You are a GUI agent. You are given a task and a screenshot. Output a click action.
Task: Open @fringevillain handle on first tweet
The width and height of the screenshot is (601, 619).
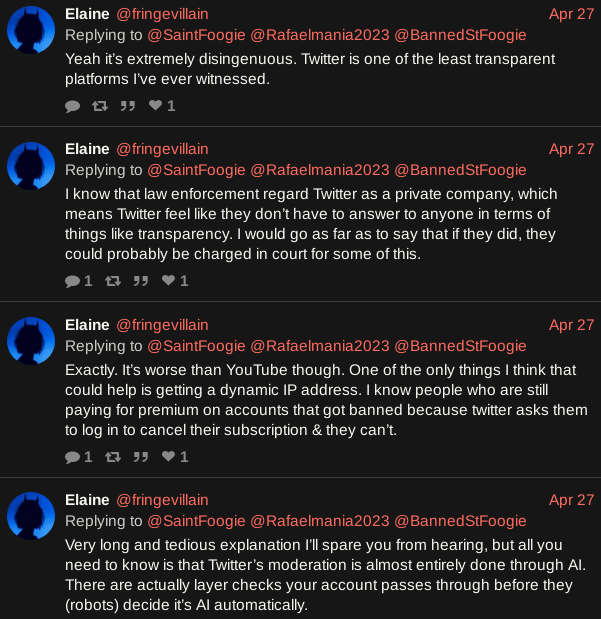162,14
